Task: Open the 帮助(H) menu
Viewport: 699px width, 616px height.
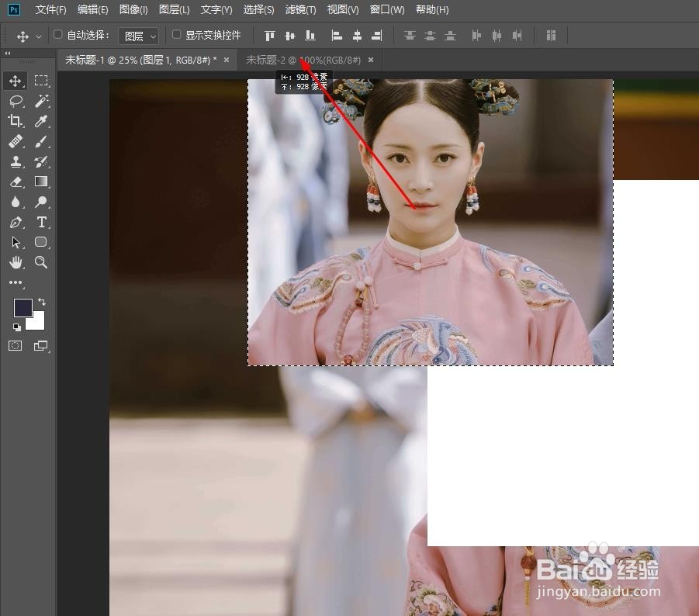Action: click(432, 10)
